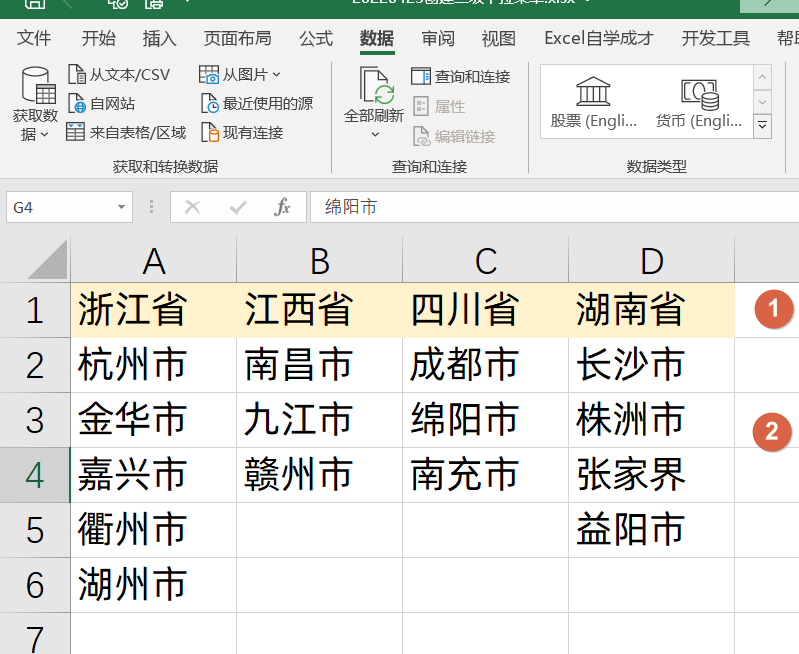This screenshot has height=654, width=799.
Task: Select cell containing 南充市
Action: [486, 475]
